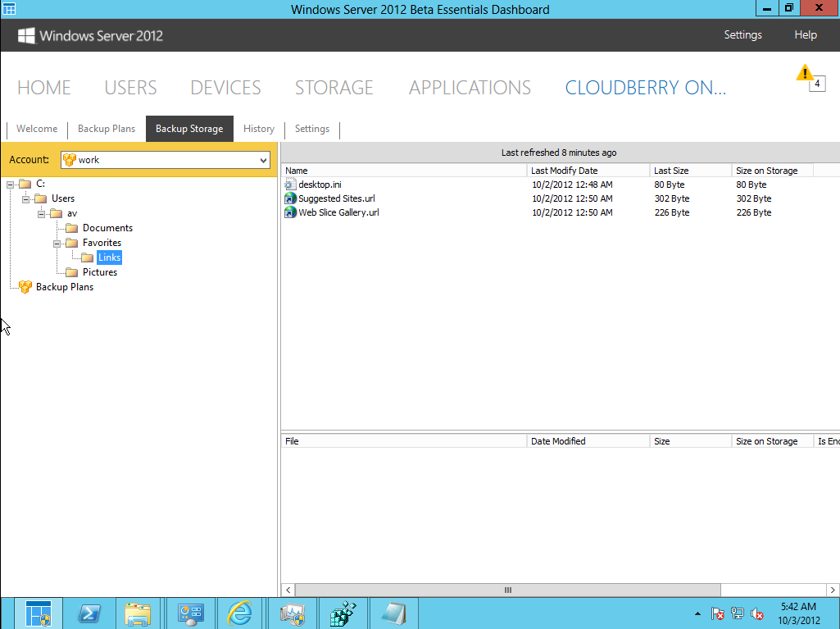Collapse the av tree node
The height and width of the screenshot is (629, 840).
41,214
